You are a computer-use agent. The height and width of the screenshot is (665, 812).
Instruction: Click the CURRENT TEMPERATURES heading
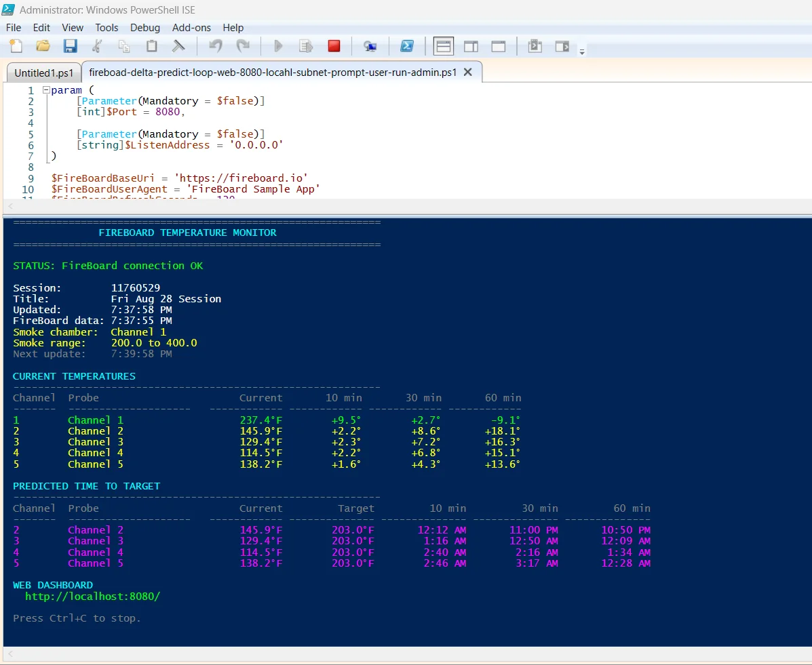click(74, 376)
